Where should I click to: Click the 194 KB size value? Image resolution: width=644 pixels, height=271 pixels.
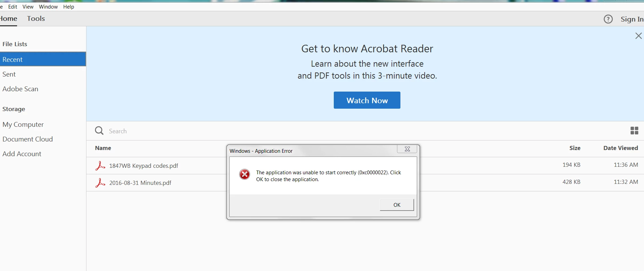(571, 165)
